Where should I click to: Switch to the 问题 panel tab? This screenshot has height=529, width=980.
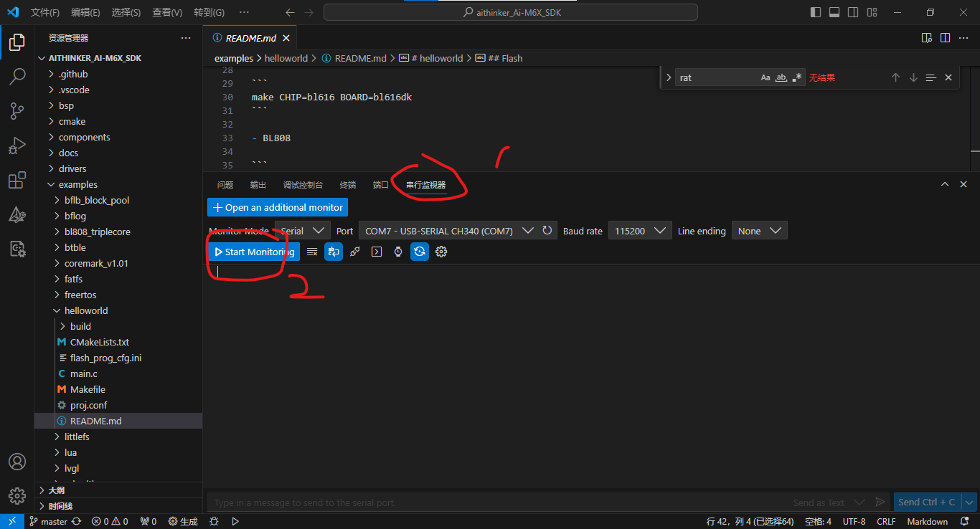tap(225, 185)
